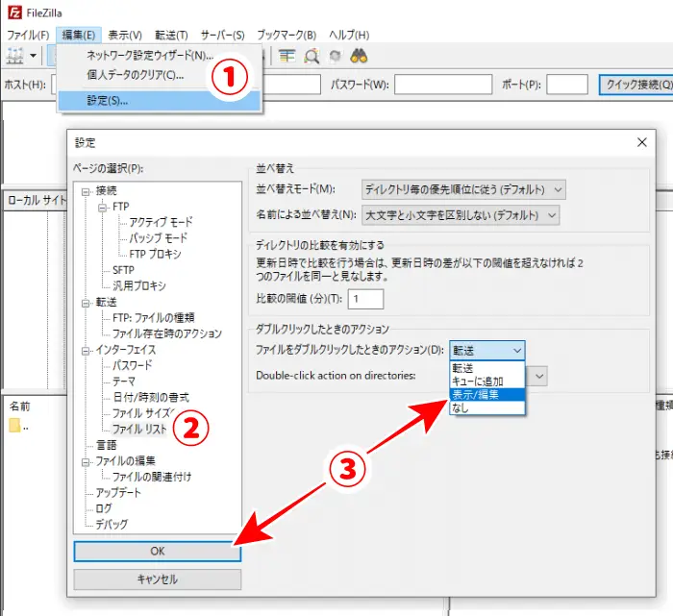
Task: Close the 設定 dialog
Action: (641, 142)
